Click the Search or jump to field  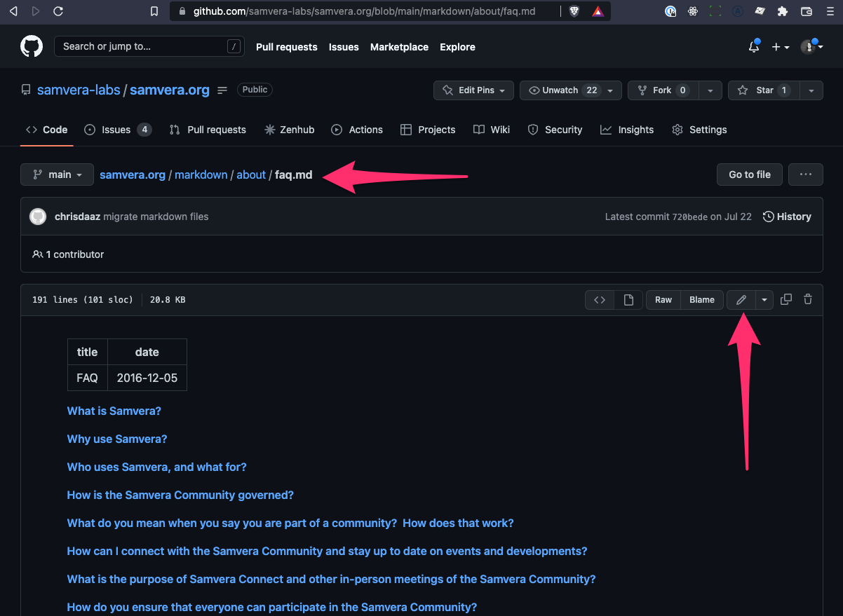[x=149, y=46]
